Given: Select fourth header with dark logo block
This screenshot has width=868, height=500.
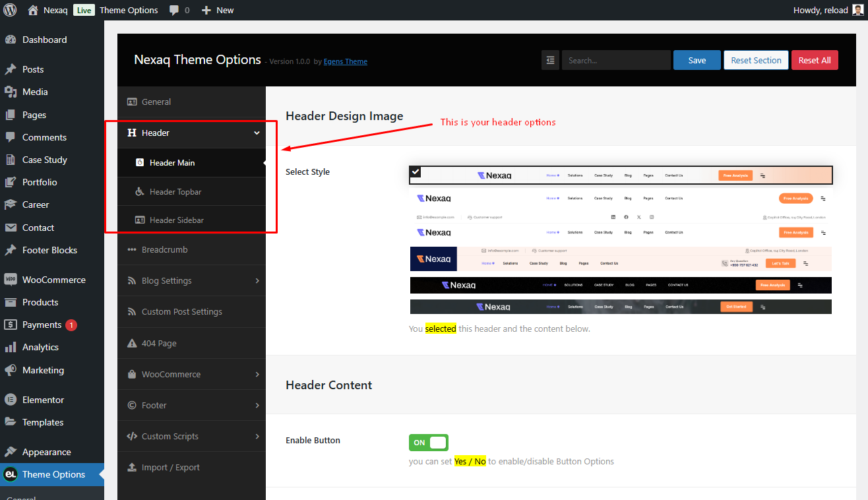Looking at the screenshot, I should (x=621, y=259).
